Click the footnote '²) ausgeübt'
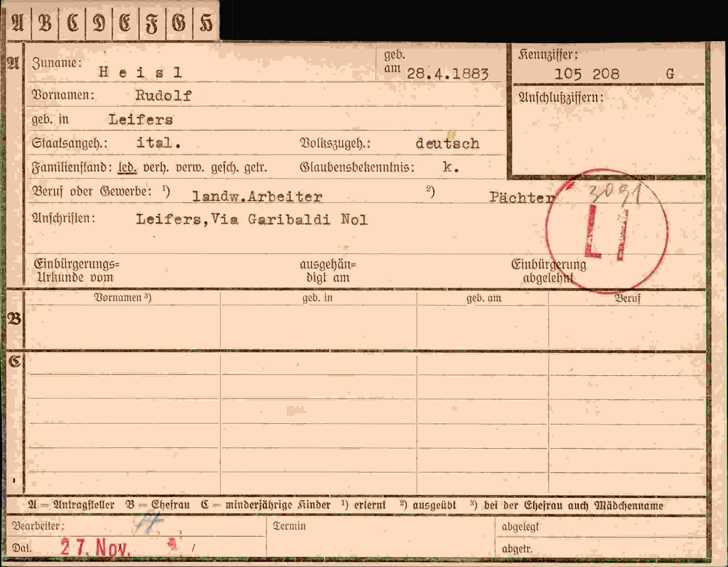Image resolution: width=728 pixels, height=567 pixels. (x=427, y=505)
